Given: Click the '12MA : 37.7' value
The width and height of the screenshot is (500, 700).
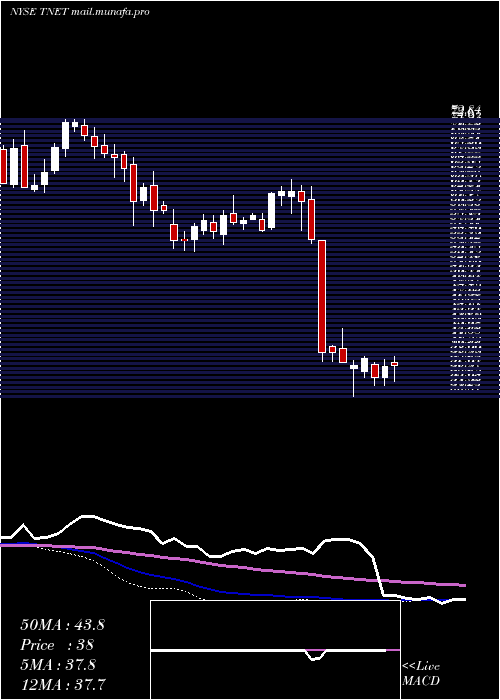Looking at the screenshot, I should coord(63,684).
